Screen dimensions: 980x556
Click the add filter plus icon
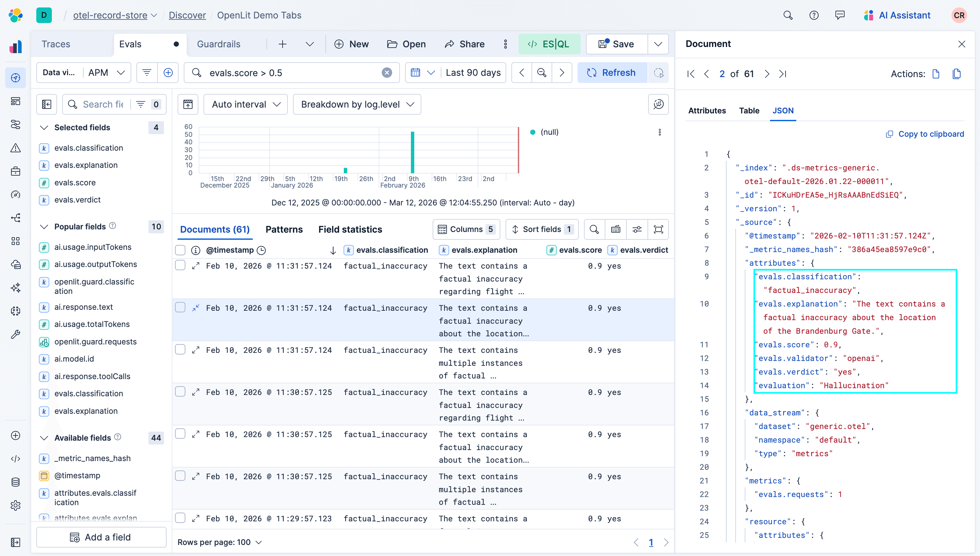pos(168,73)
